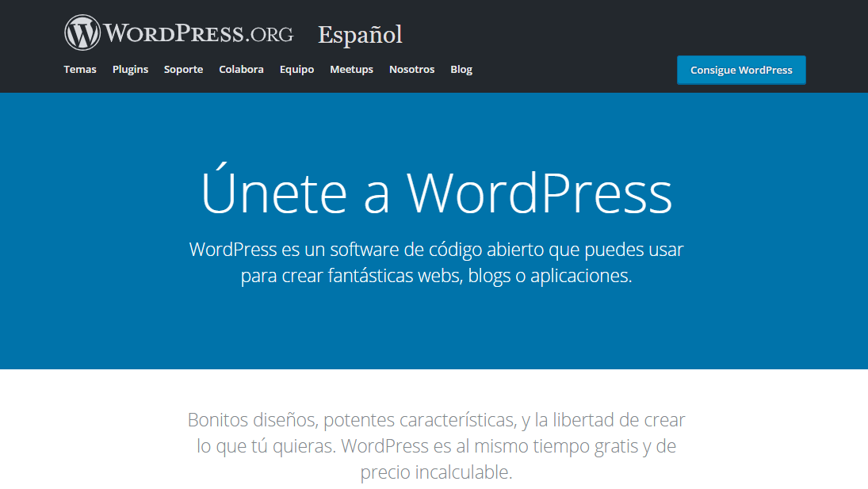
Task: Click the Español site title
Action: pyautogui.click(x=360, y=35)
